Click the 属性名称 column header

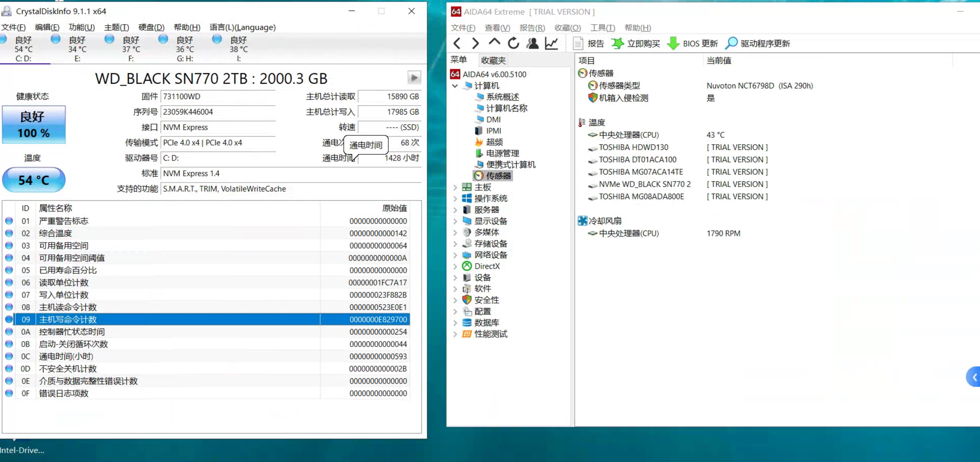[x=178, y=208]
